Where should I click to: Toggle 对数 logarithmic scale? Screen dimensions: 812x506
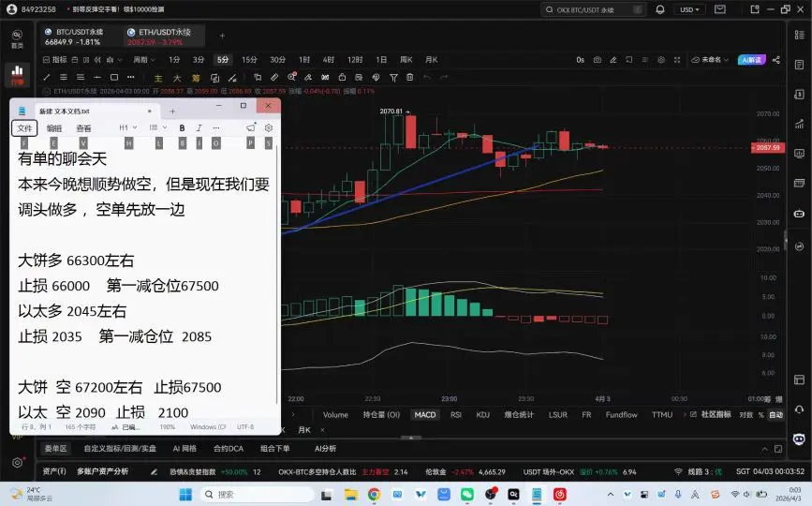pos(746,415)
